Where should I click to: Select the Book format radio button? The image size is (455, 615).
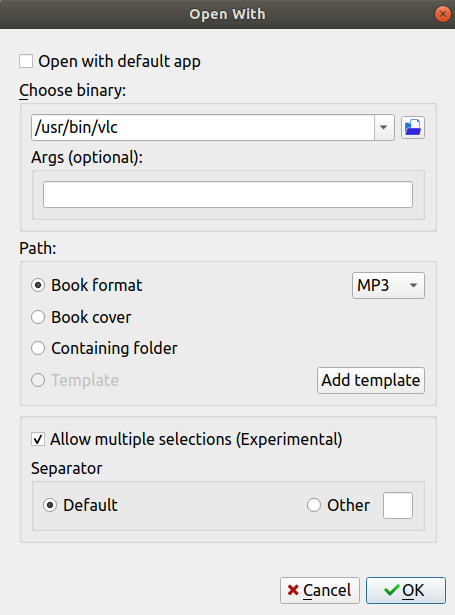click(38, 285)
